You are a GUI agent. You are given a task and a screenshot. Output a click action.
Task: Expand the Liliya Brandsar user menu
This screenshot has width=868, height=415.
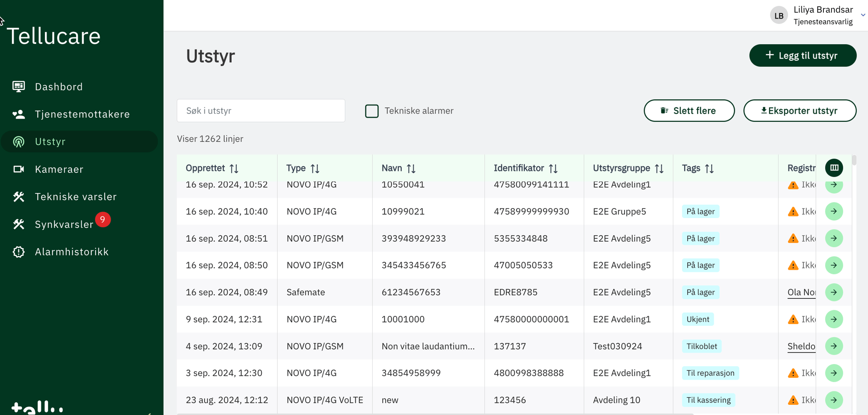tap(863, 15)
